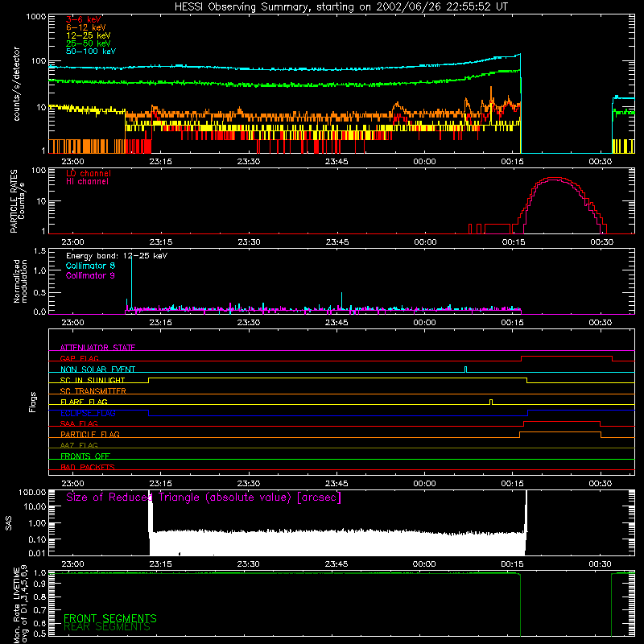Click the Mon. Rate LIVETIME axis title
Image resolution: width=644 pixels, height=644 pixels.
(20, 604)
